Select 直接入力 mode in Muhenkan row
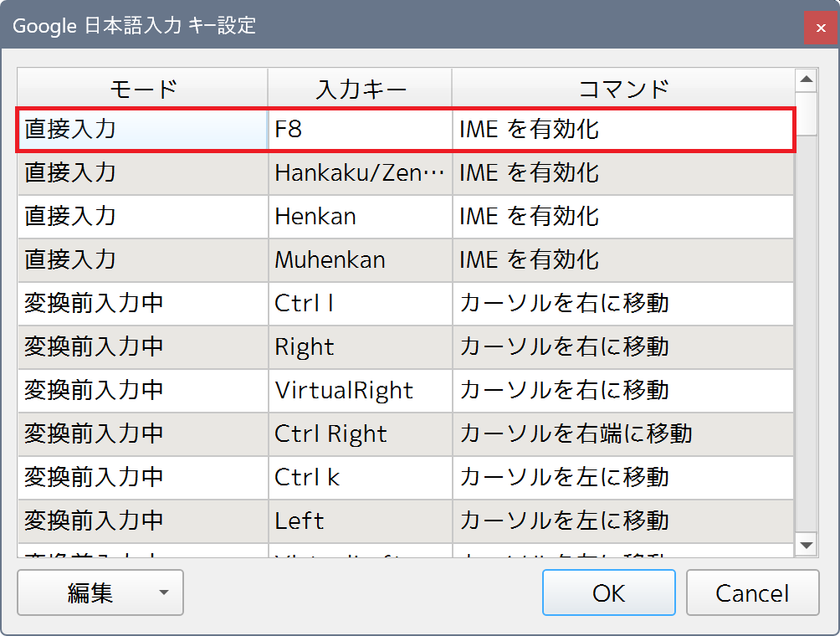 [143, 260]
